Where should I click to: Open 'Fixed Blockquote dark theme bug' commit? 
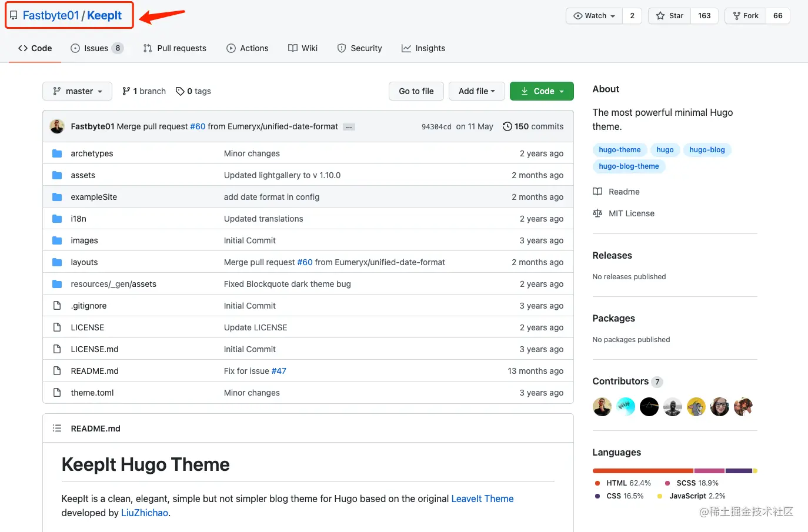tap(288, 284)
